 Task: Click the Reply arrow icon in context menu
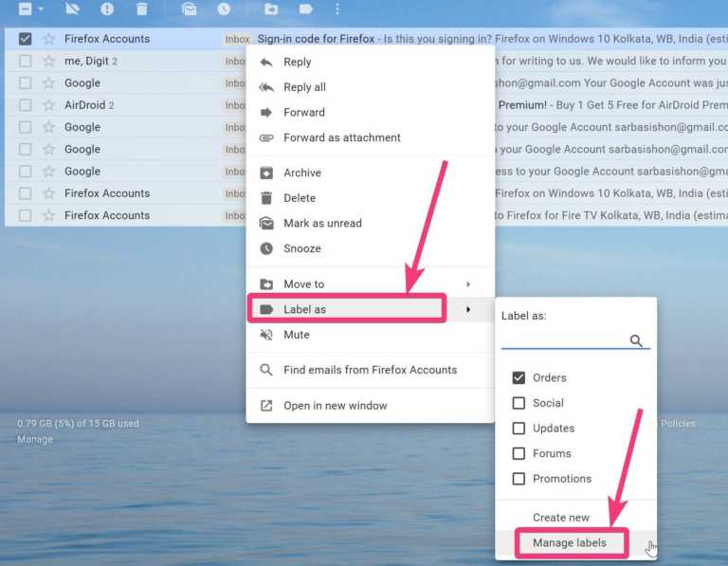click(266, 62)
